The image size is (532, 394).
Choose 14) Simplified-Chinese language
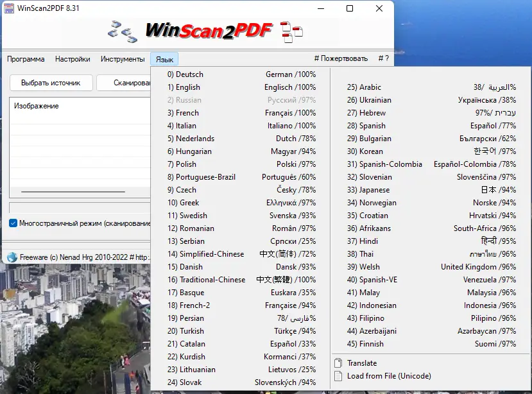point(241,254)
